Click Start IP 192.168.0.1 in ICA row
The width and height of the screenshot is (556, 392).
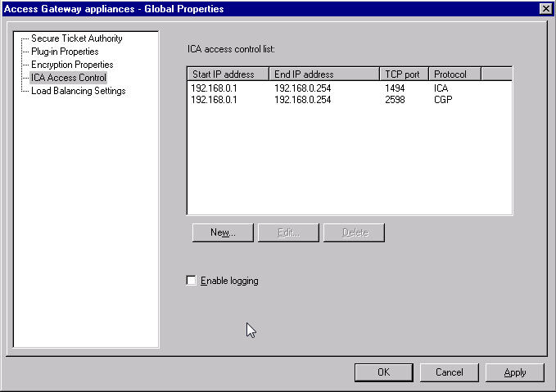(x=214, y=88)
